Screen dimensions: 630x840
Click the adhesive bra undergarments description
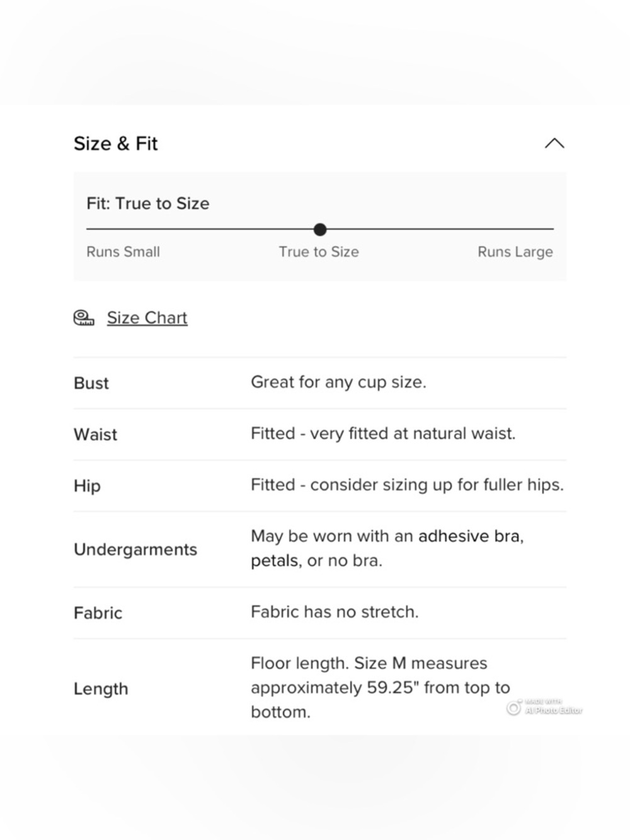tap(387, 548)
